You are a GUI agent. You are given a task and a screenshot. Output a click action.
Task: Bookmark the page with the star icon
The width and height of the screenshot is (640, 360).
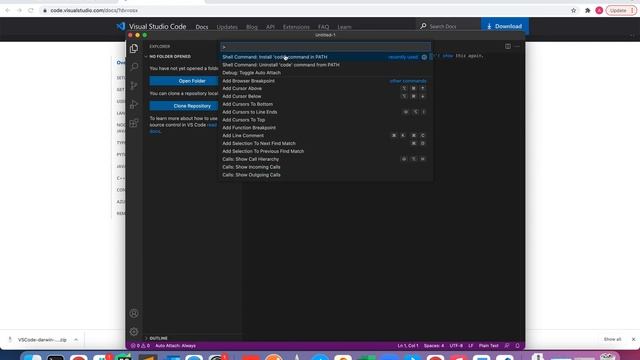[573, 11]
